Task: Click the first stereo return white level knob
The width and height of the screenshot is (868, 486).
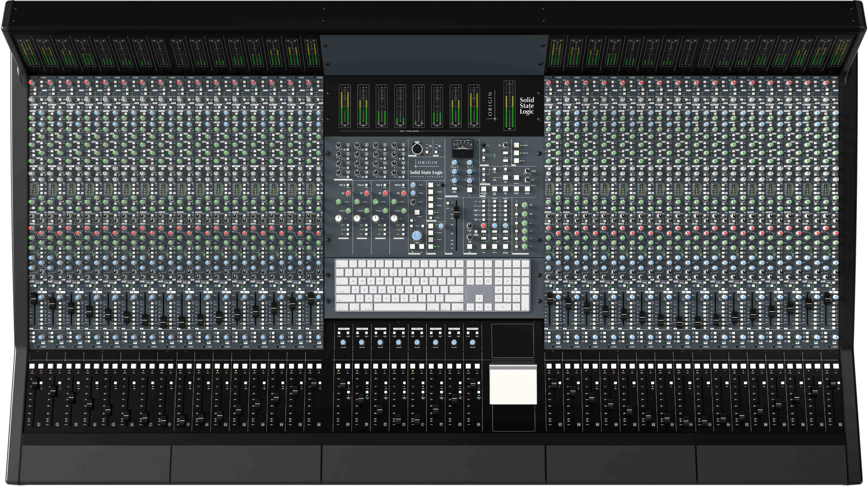Action: pyautogui.click(x=338, y=218)
